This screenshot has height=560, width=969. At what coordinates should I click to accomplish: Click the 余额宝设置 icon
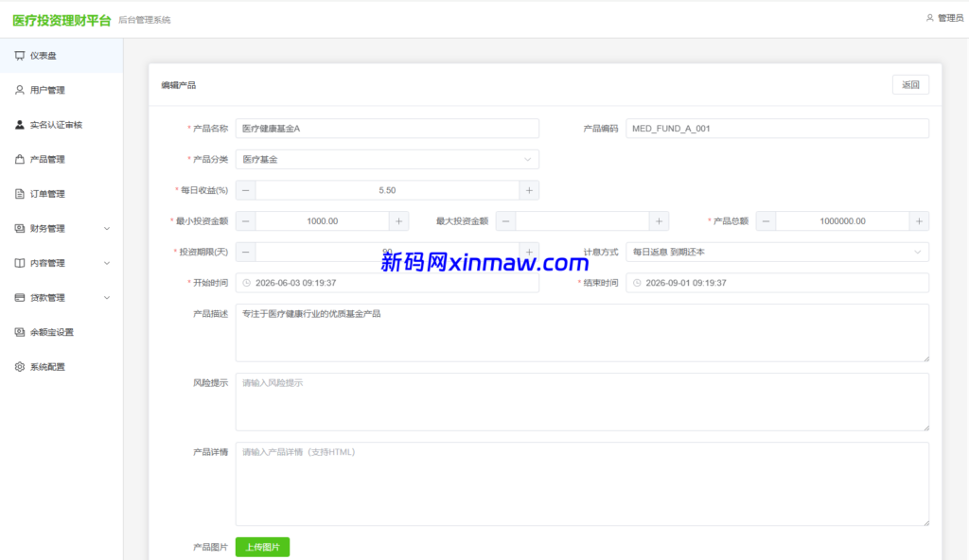tap(20, 333)
